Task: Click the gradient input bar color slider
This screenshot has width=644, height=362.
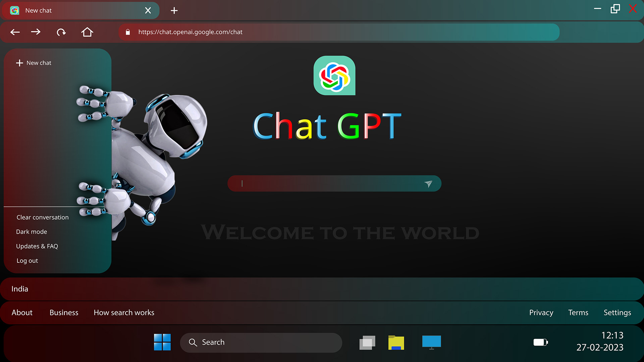Action: [334, 183]
